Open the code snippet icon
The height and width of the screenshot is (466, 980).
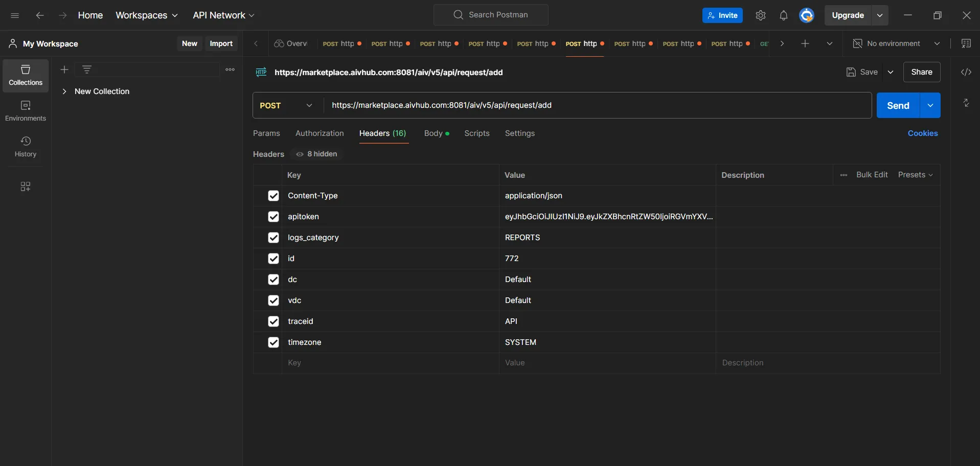pyautogui.click(x=966, y=72)
